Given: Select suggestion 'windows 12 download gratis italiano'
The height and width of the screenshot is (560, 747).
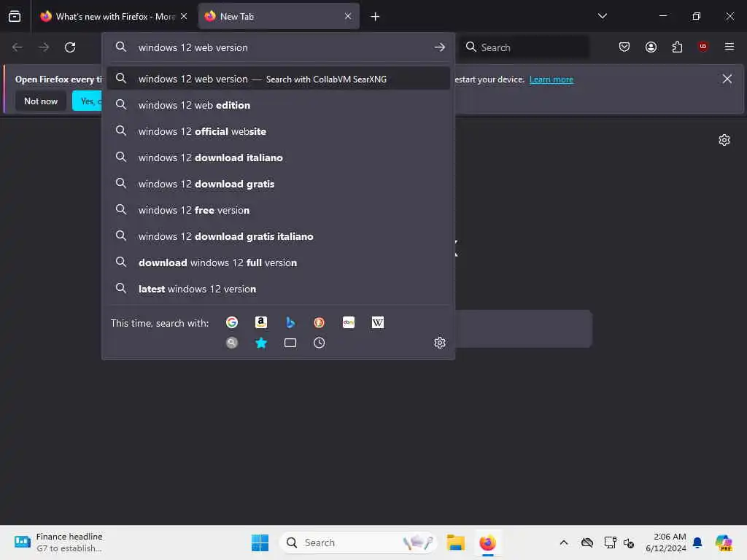Looking at the screenshot, I should pos(278,236).
